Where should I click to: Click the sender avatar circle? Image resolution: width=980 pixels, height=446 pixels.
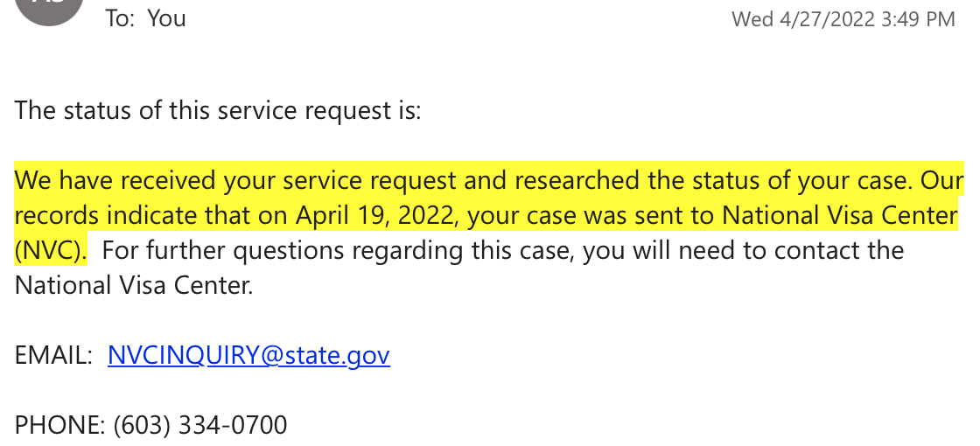49,9
